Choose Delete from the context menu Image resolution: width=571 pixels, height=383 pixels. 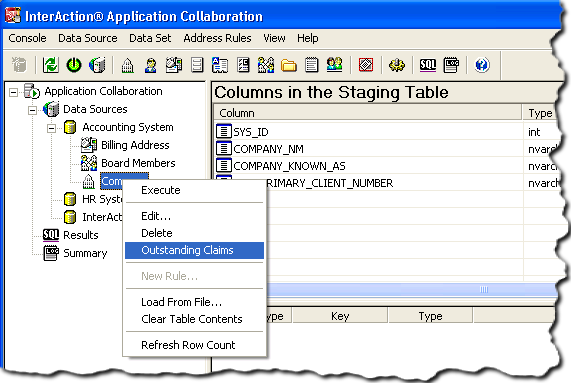click(194, 233)
